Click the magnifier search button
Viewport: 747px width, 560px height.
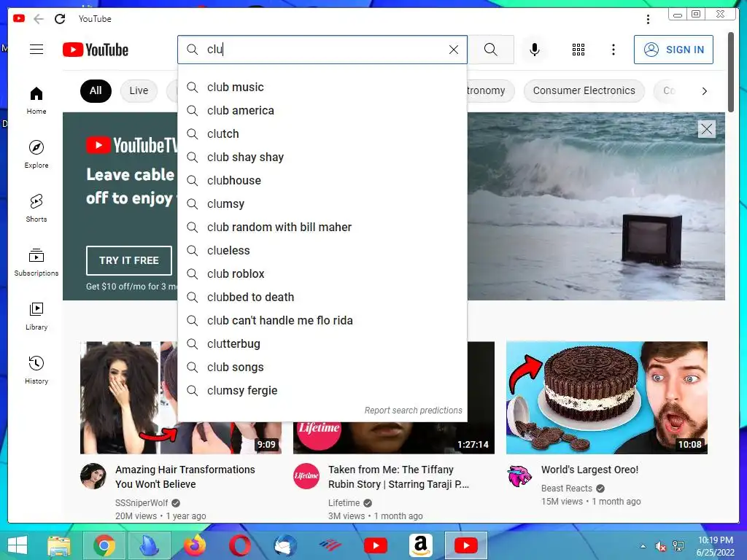pos(491,50)
